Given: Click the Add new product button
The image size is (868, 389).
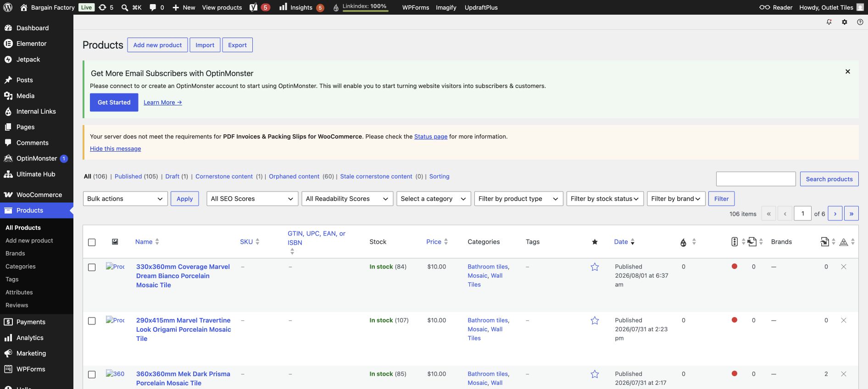Looking at the screenshot, I should click(157, 45).
